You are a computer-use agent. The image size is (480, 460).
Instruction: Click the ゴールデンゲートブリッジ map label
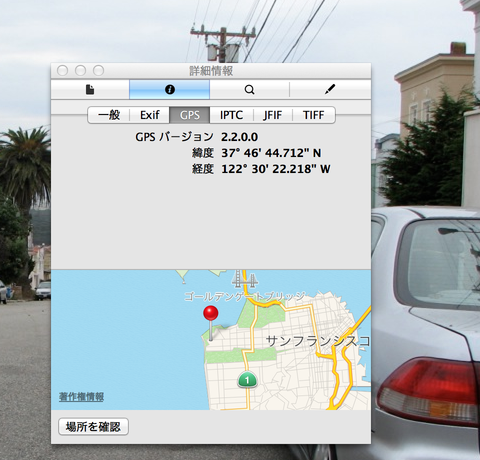pos(244,296)
